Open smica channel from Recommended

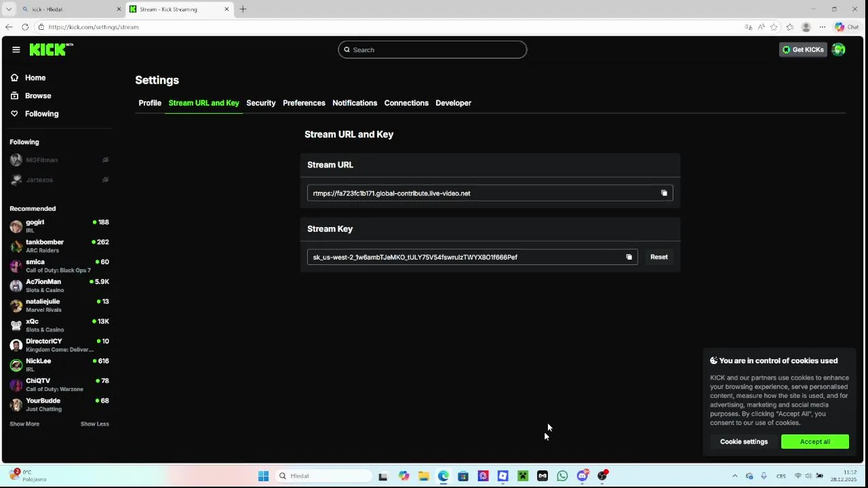tap(60, 266)
